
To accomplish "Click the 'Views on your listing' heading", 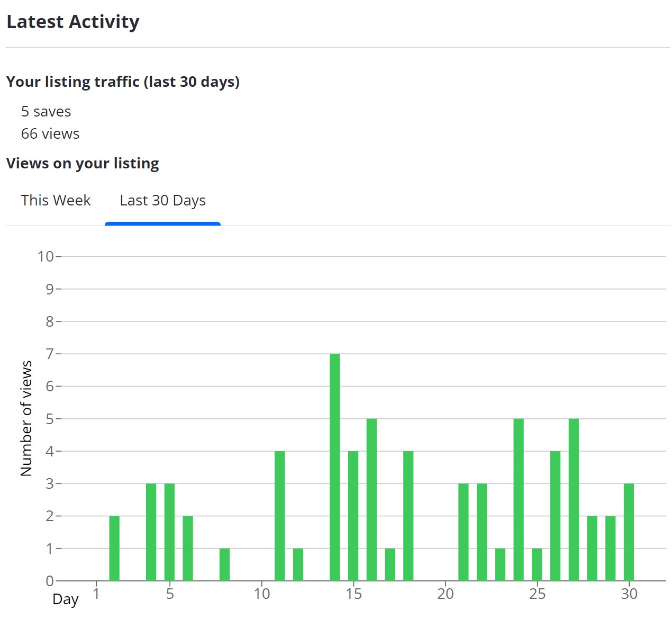I will click(83, 164).
